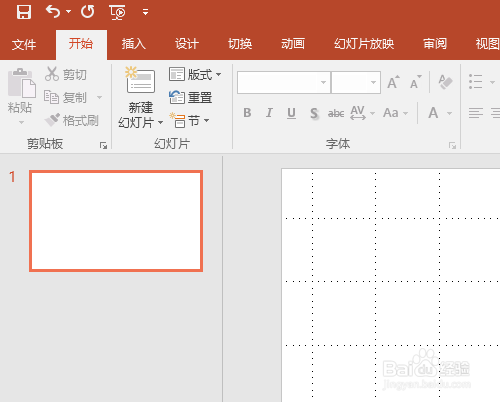This screenshot has height=402, width=500.
Task: Expand the font name combo box
Action: click(x=323, y=82)
